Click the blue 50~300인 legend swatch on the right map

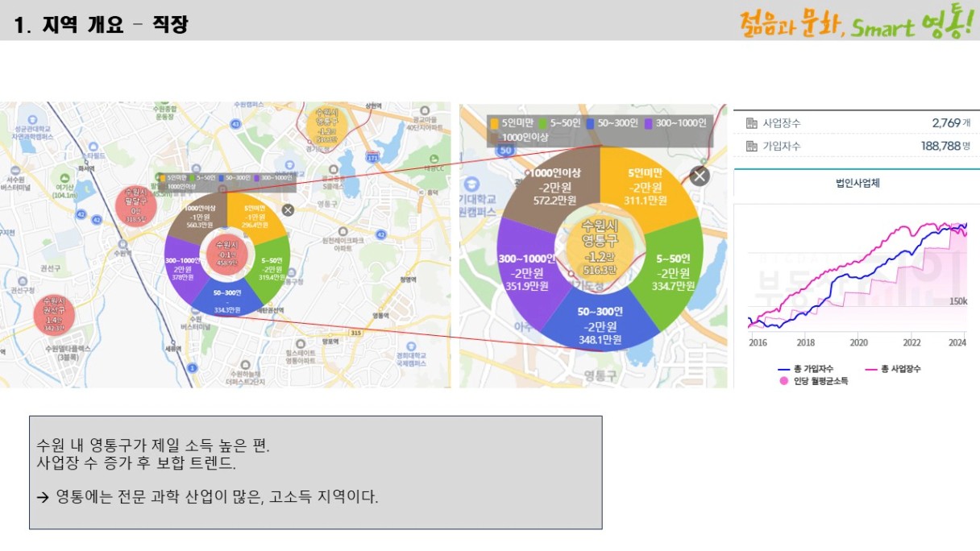click(x=591, y=123)
